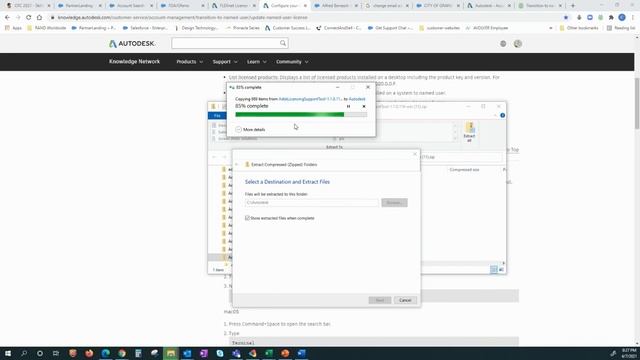Switch to the PartnerLanding browser tab

[80, 6]
